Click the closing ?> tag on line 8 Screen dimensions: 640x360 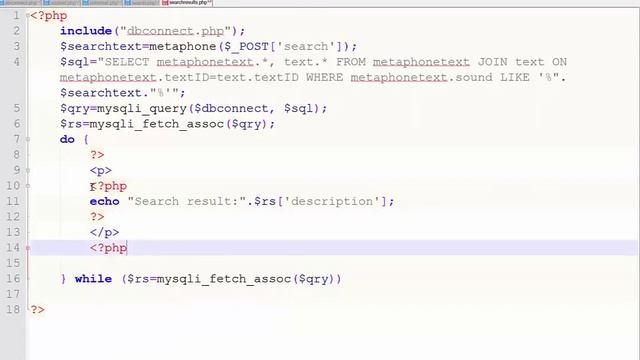[97, 155]
